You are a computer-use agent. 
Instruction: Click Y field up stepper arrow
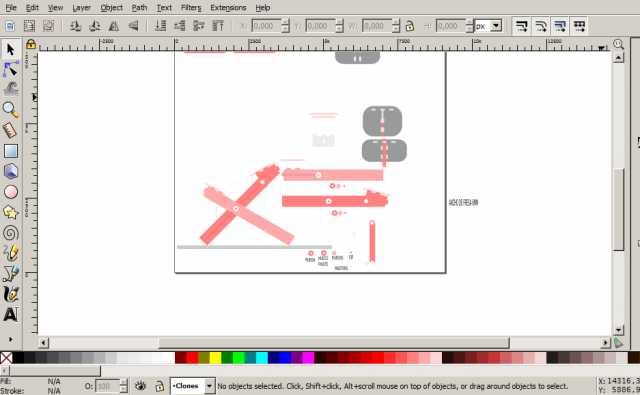coord(339,23)
